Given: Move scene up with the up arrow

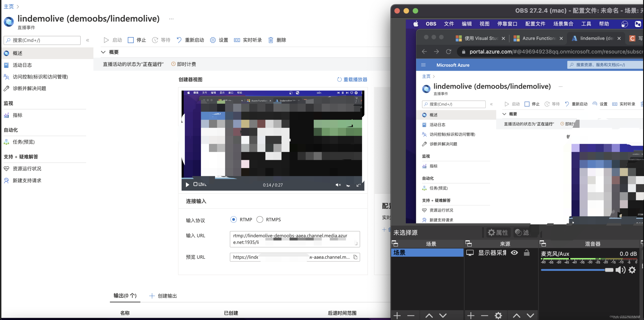Looking at the screenshot, I should click(x=429, y=316).
